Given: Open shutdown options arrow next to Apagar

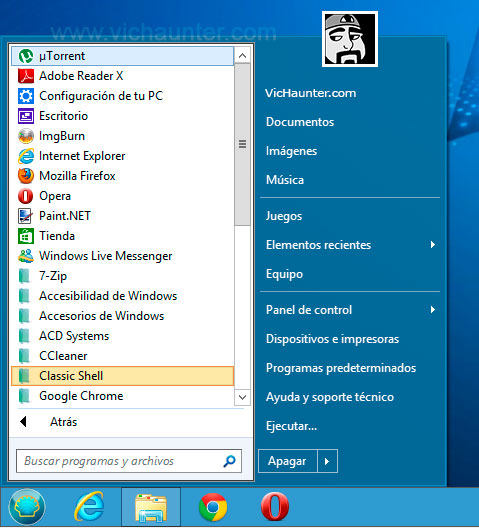Looking at the screenshot, I should point(327,461).
